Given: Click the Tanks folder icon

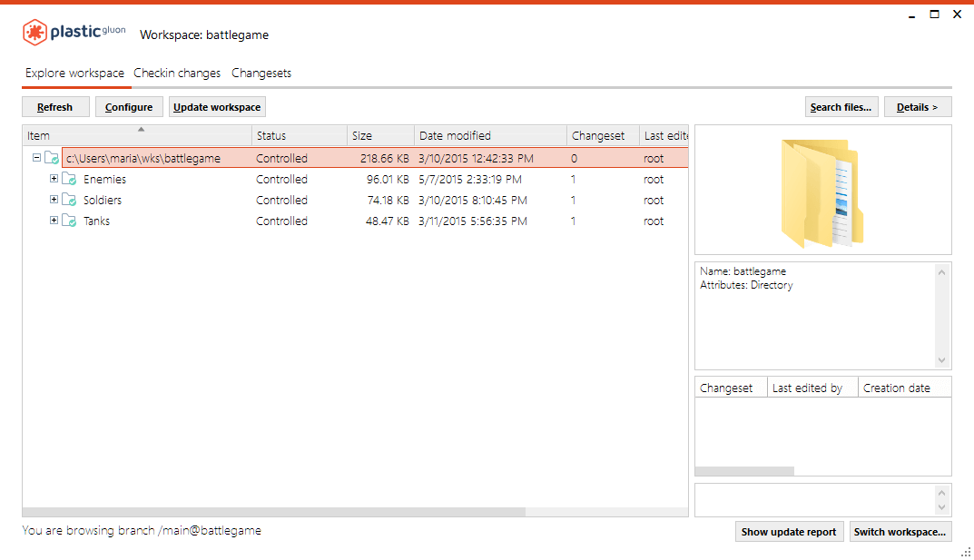Looking at the screenshot, I should point(69,221).
